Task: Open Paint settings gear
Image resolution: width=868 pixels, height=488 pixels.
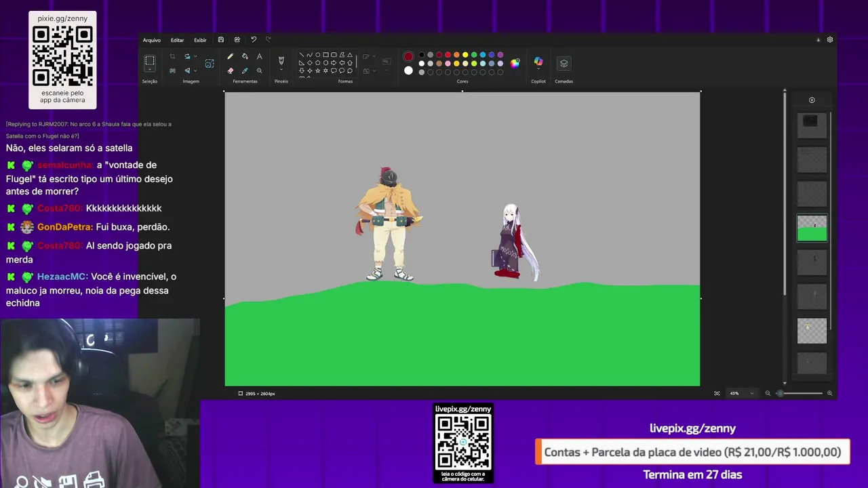Action: 829,39
